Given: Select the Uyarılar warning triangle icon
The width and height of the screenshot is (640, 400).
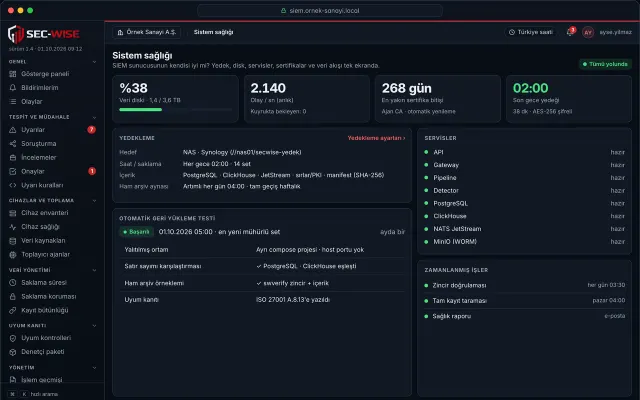Looking at the screenshot, I should point(13,130).
